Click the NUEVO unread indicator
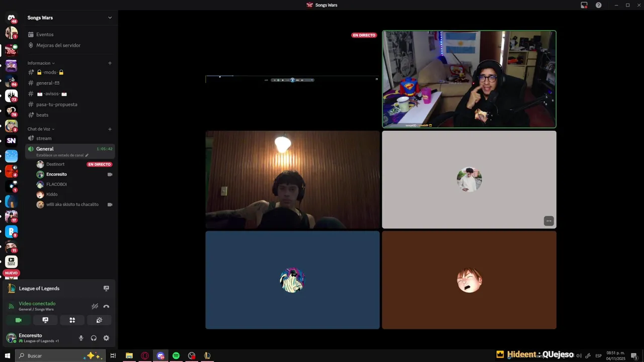Image resolution: width=644 pixels, height=362 pixels. point(11,273)
